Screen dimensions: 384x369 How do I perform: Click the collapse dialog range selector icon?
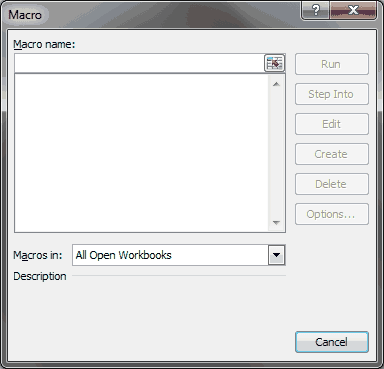pos(274,63)
